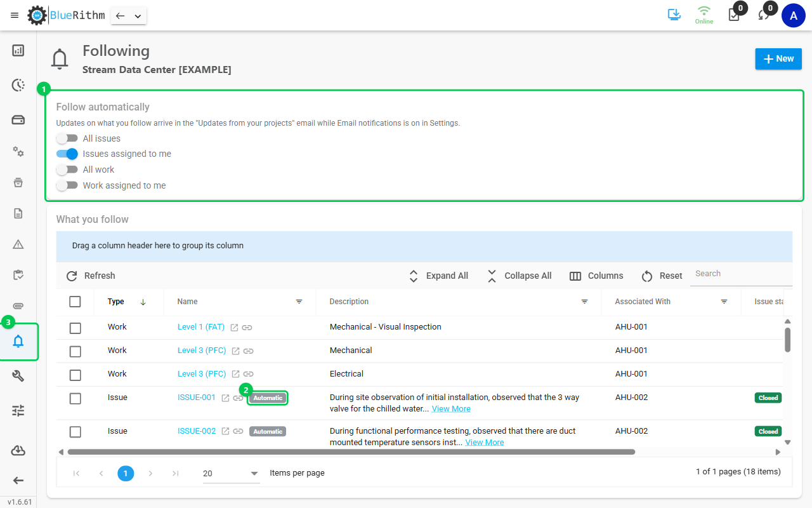Open the wrench tools sidebar icon

coord(18,376)
